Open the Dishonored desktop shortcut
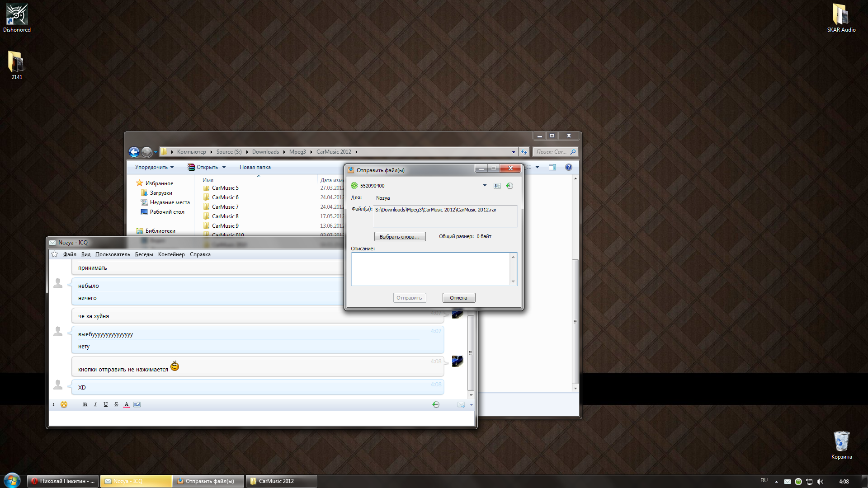This screenshot has width=868, height=488. coord(17,18)
